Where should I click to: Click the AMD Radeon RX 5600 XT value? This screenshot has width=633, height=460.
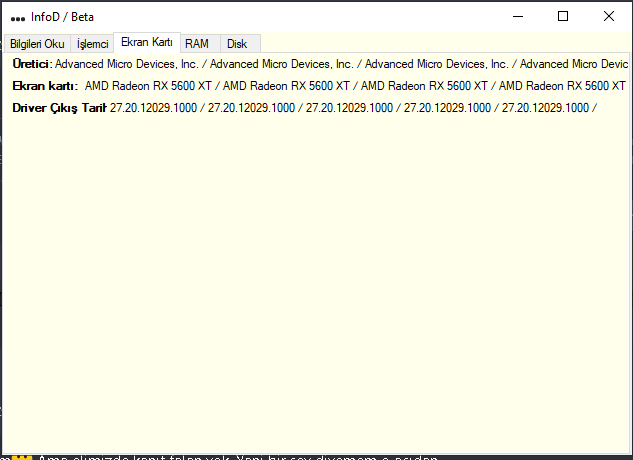355,86
